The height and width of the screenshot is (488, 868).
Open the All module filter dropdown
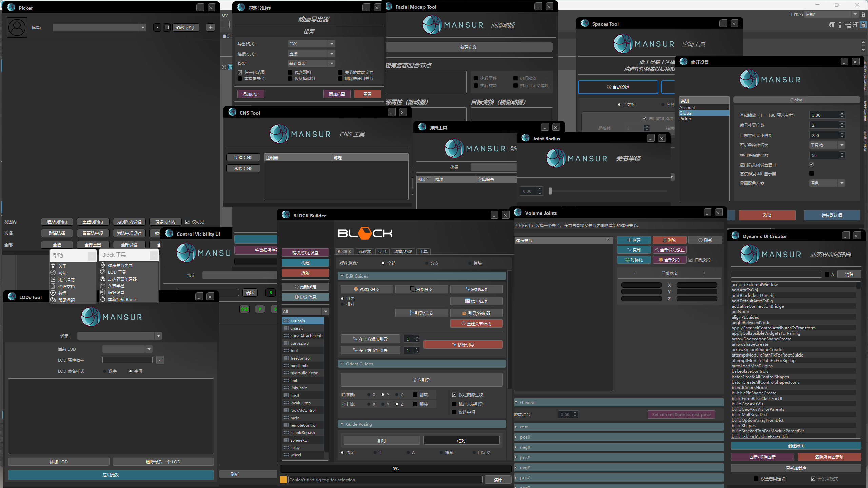tap(305, 311)
